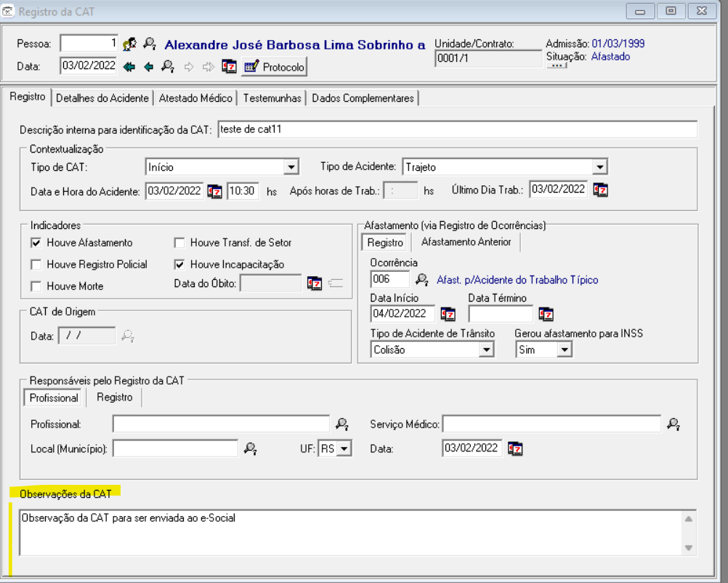This screenshot has width=728, height=583.
Task: Expand Tipo de Acidente de Trânsito dropdown
Action: [x=486, y=350]
